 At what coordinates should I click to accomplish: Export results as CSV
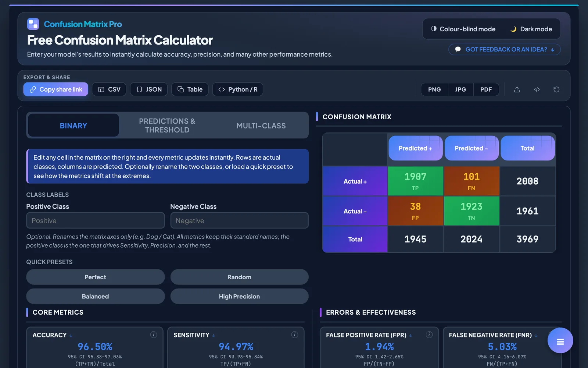tap(109, 89)
